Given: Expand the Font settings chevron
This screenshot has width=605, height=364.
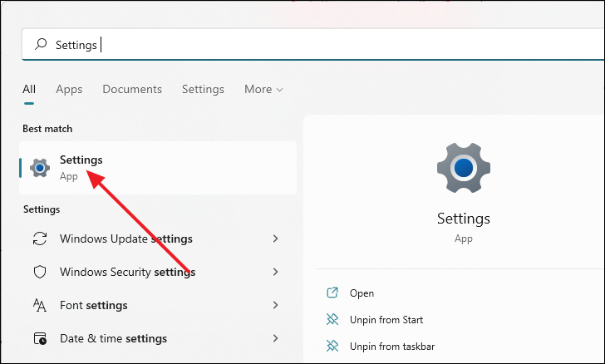Looking at the screenshot, I should coord(276,305).
